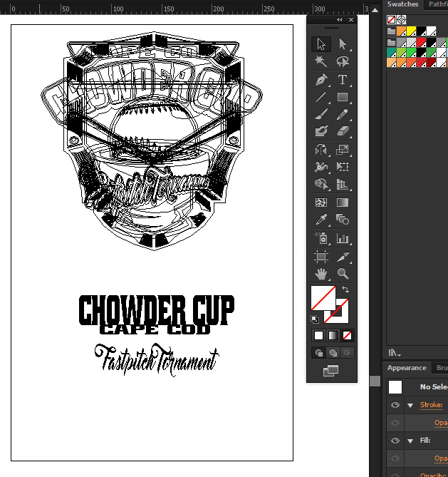Open the second swatch color group folder
Image resolution: width=448 pixels, height=477 pixels.
392,42
